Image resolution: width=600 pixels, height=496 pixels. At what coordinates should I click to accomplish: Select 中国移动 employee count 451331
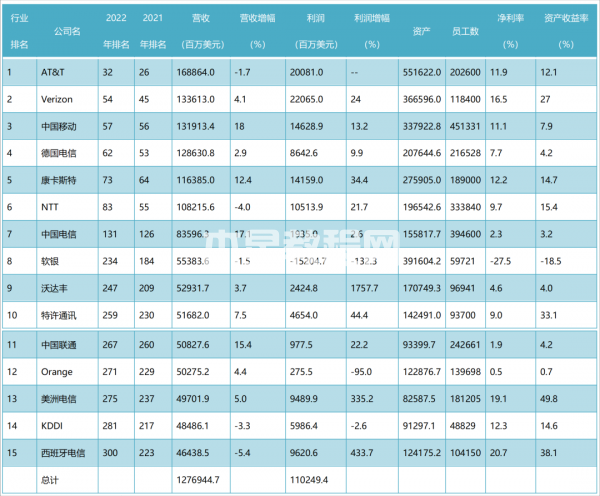465,126
